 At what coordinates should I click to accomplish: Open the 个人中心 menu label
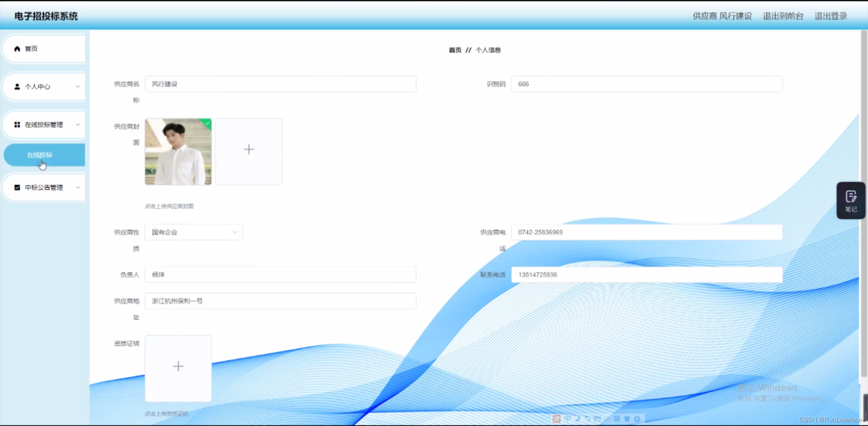tap(37, 86)
